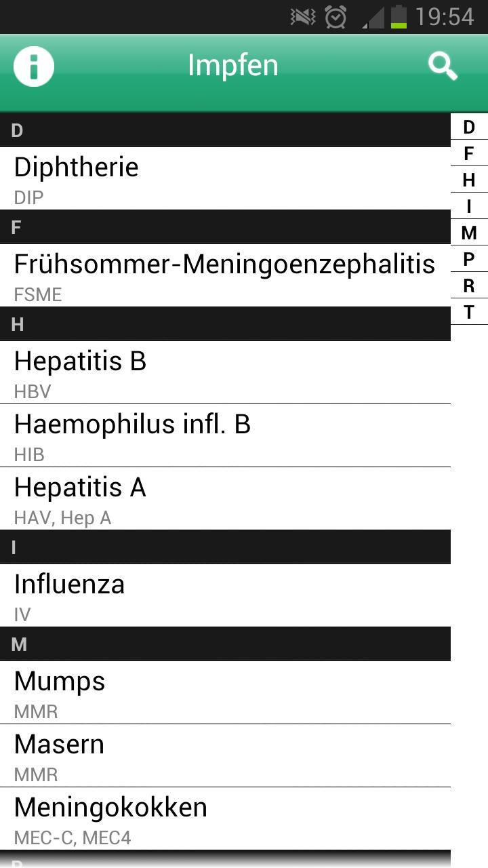Jump to letter P in index
Viewport: 488px width, 868px height.
point(469,259)
